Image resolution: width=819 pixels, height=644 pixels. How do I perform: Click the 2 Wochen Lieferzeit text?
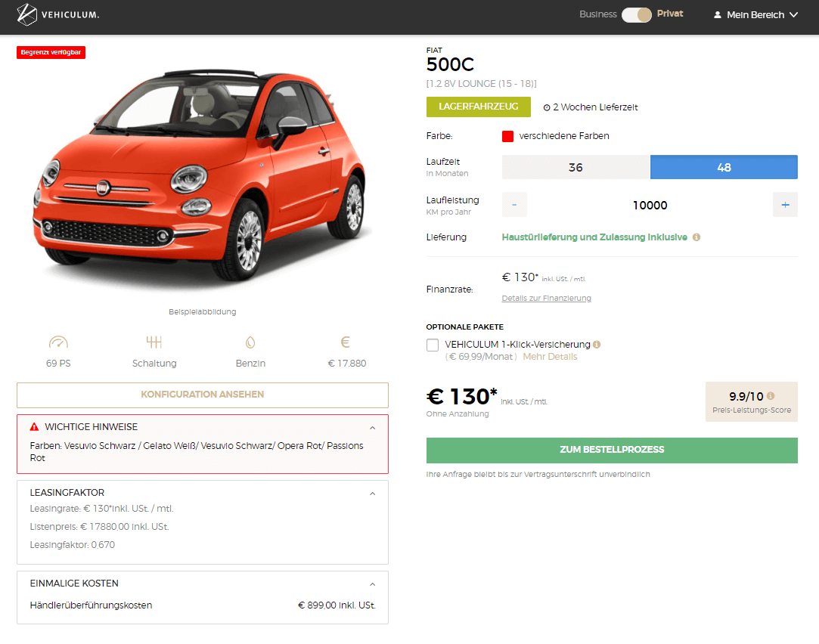click(x=595, y=107)
